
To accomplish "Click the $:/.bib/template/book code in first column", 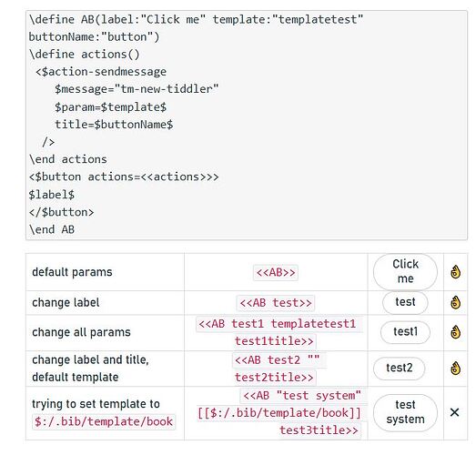I will click(104, 421).
